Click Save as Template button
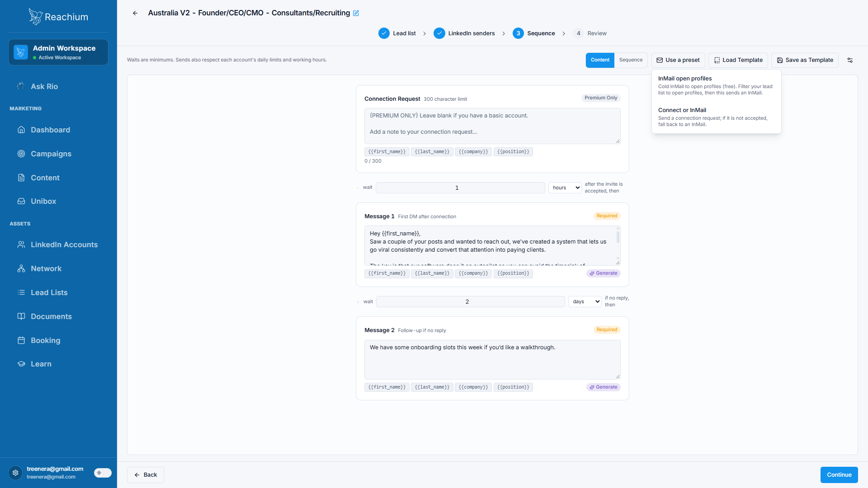 (x=805, y=60)
